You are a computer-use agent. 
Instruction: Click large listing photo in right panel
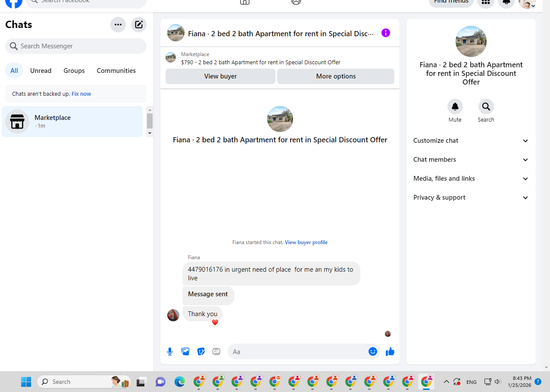click(x=471, y=41)
